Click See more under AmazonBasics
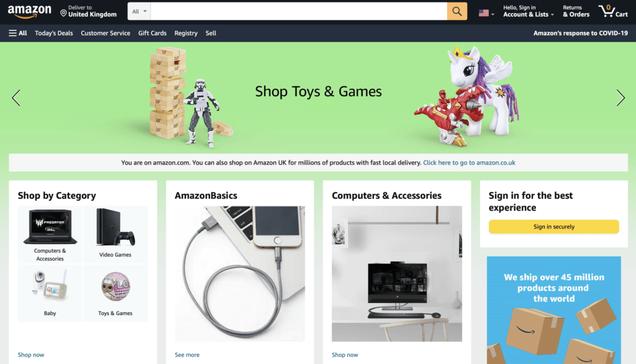This screenshot has width=636, height=364. pos(187,355)
